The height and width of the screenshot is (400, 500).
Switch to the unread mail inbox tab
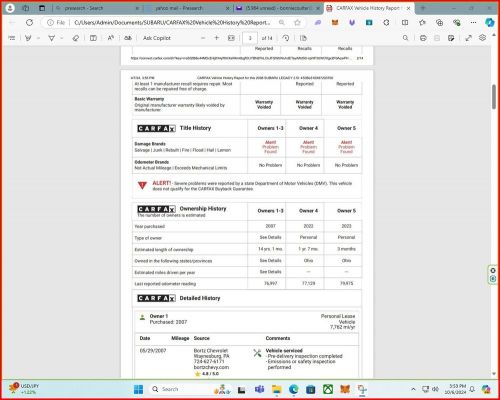(x=278, y=8)
